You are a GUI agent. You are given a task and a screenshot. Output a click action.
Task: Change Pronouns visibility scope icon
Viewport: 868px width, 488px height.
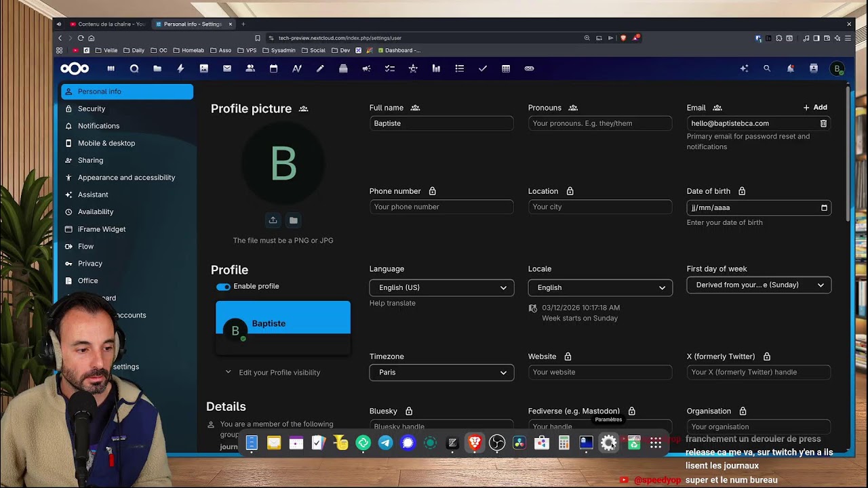[x=573, y=108]
